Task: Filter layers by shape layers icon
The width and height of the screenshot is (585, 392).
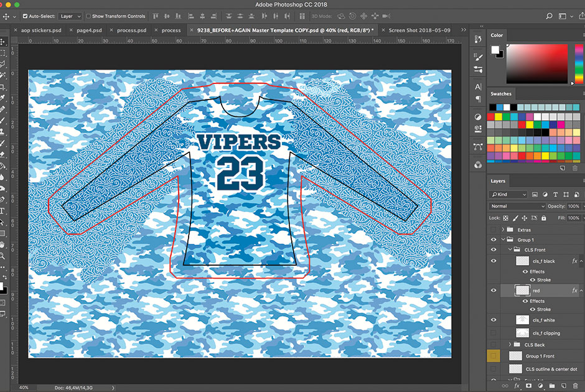Action: pos(566,194)
